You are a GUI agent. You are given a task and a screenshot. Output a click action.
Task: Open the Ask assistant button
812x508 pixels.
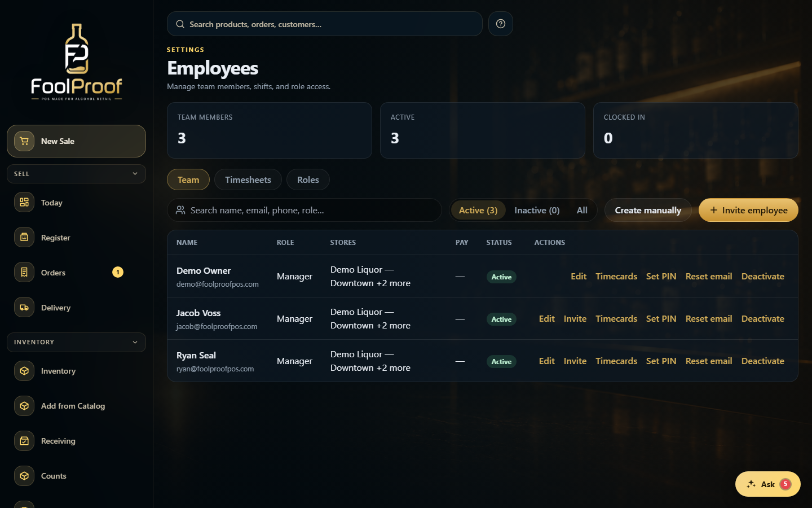767,484
